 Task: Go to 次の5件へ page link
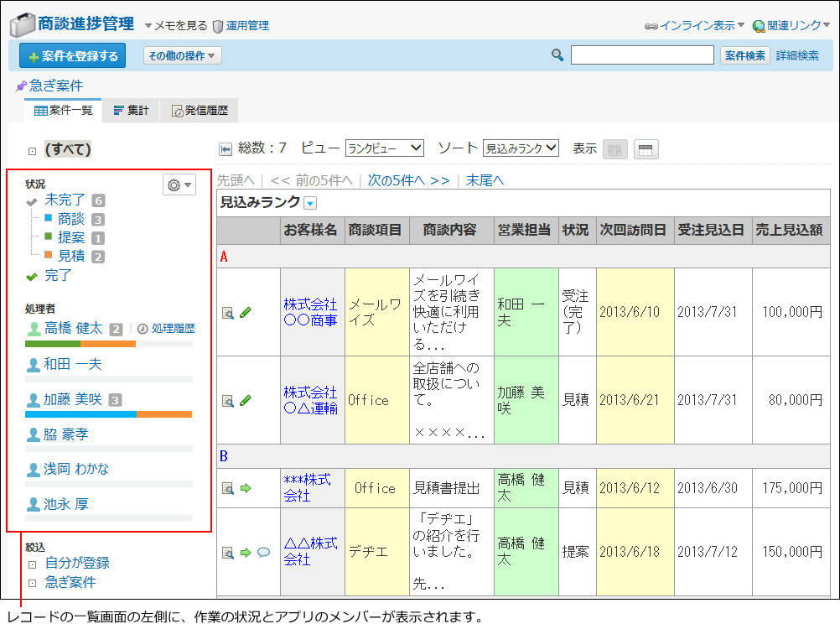click(409, 180)
